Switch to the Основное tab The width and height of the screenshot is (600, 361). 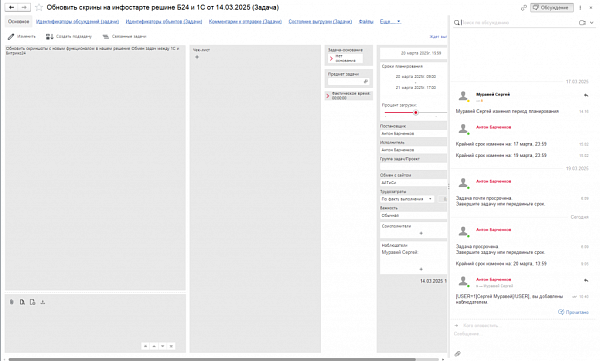point(18,21)
